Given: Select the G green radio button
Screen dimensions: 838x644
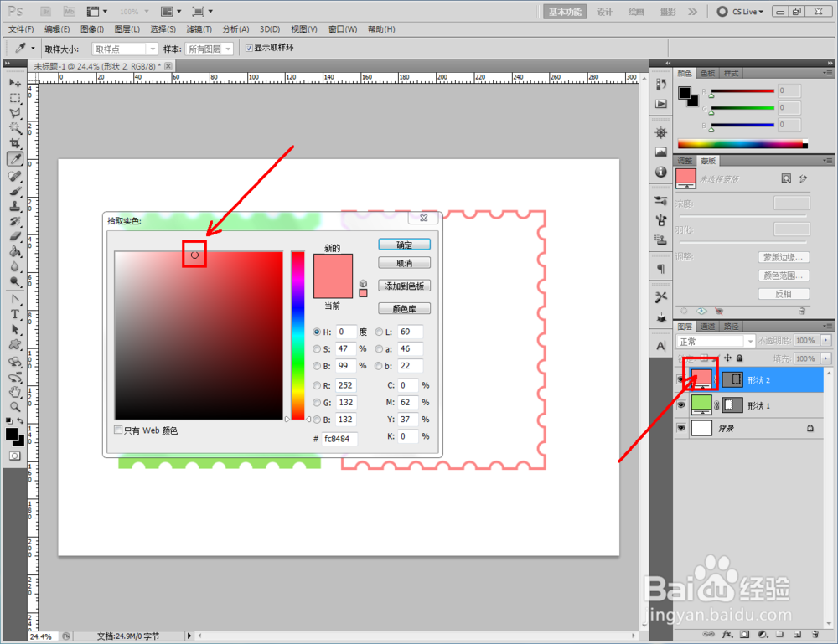Looking at the screenshot, I should click(317, 403).
